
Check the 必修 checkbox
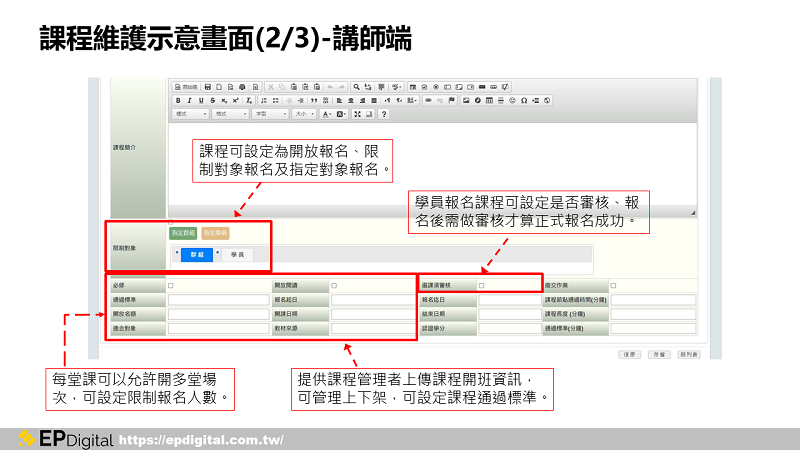coord(171,285)
